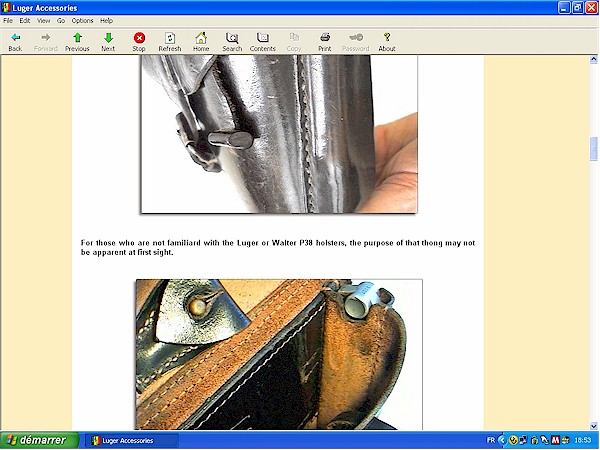Open the network computers tray icon

(x=523, y=440)
